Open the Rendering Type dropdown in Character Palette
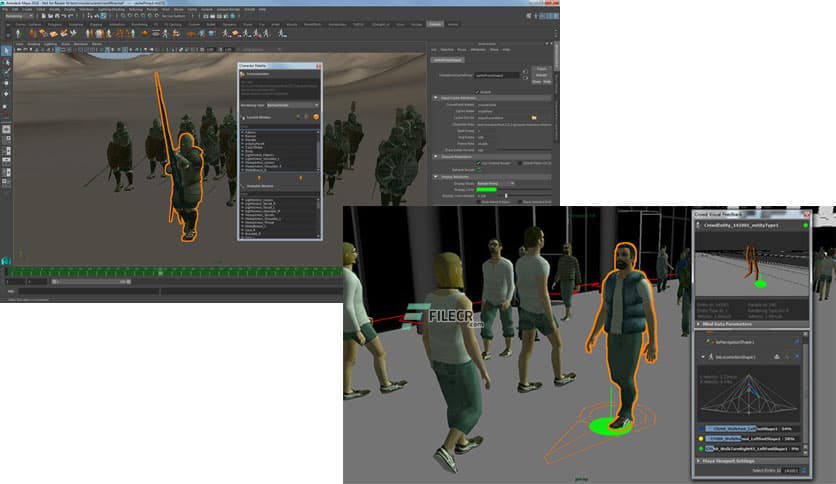836x484 pixels. click(291, 103)
